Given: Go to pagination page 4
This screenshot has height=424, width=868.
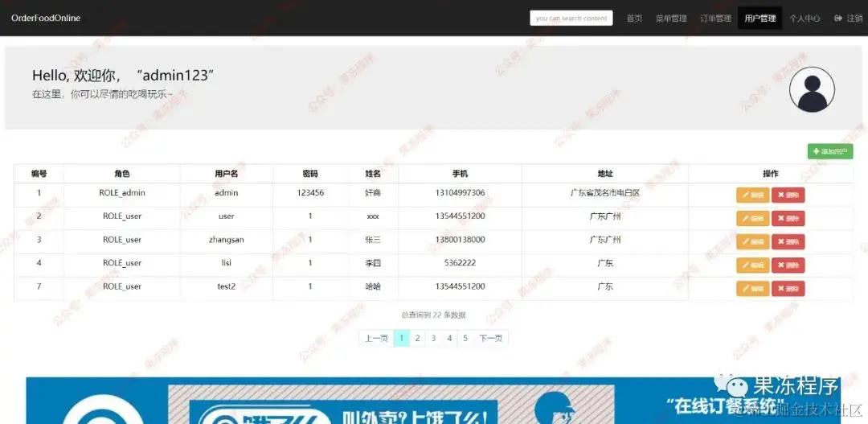Looking at the screenshot, I should tap(449, 338).
